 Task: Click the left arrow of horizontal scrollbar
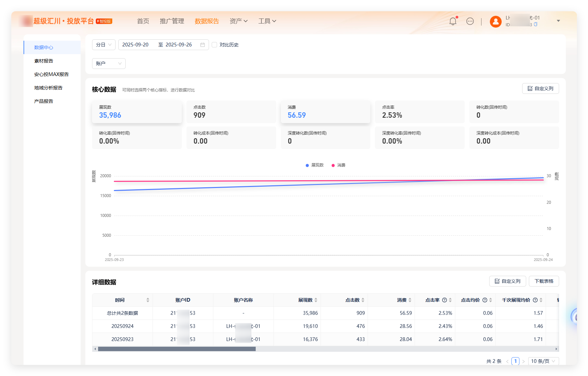click(95, 349)
